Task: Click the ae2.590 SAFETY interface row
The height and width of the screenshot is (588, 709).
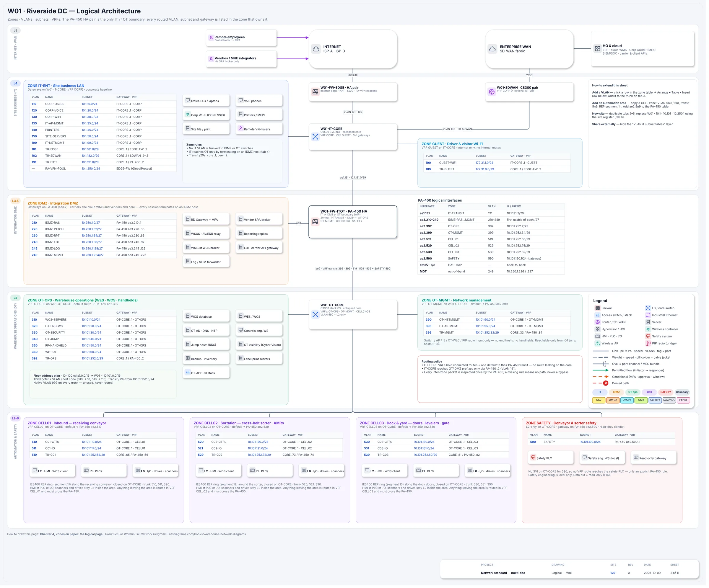Action: point(491,259)
